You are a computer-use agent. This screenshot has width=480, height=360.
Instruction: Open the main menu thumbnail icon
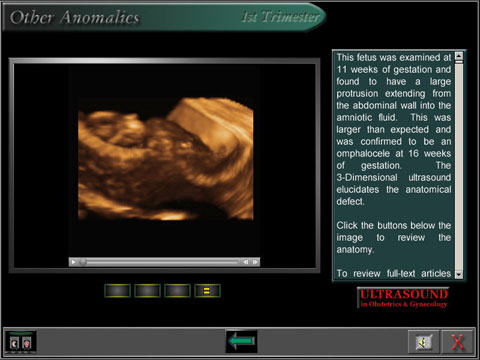(21, 342)
